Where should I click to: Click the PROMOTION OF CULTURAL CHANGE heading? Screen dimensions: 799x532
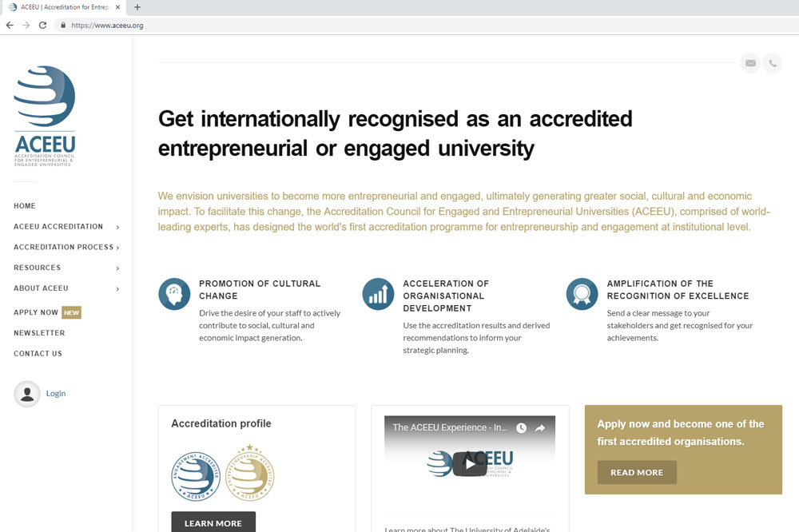[x=260, y=289]
